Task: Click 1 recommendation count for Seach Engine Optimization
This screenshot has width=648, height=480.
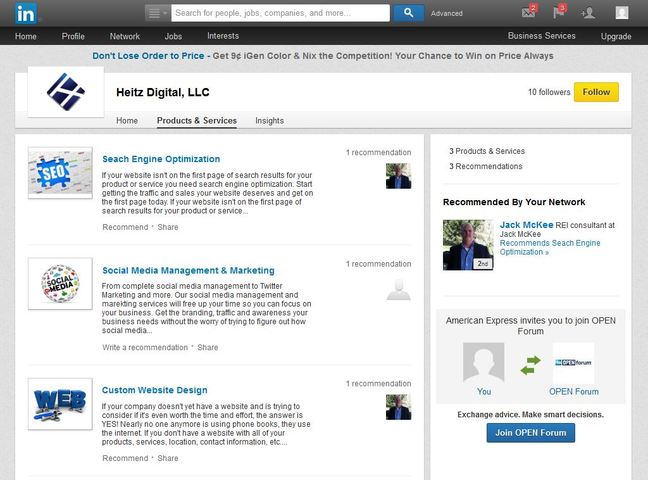Action: click(379, 153)
